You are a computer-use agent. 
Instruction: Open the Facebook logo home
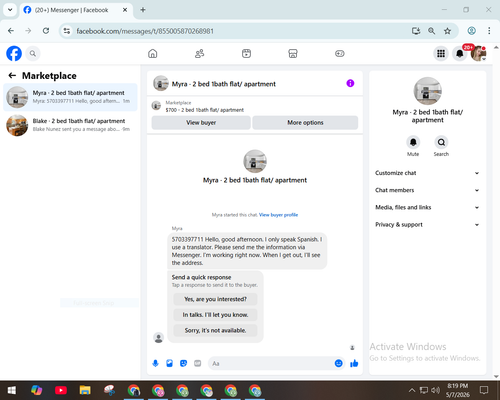pyautogui.click(x=14, y=53)
